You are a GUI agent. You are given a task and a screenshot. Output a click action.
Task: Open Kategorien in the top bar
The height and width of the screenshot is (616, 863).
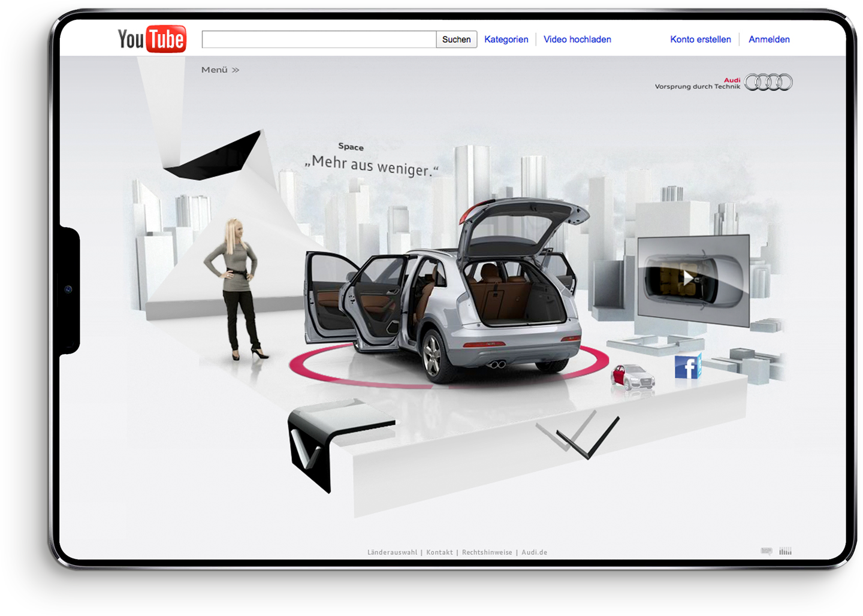pos(506,40)
